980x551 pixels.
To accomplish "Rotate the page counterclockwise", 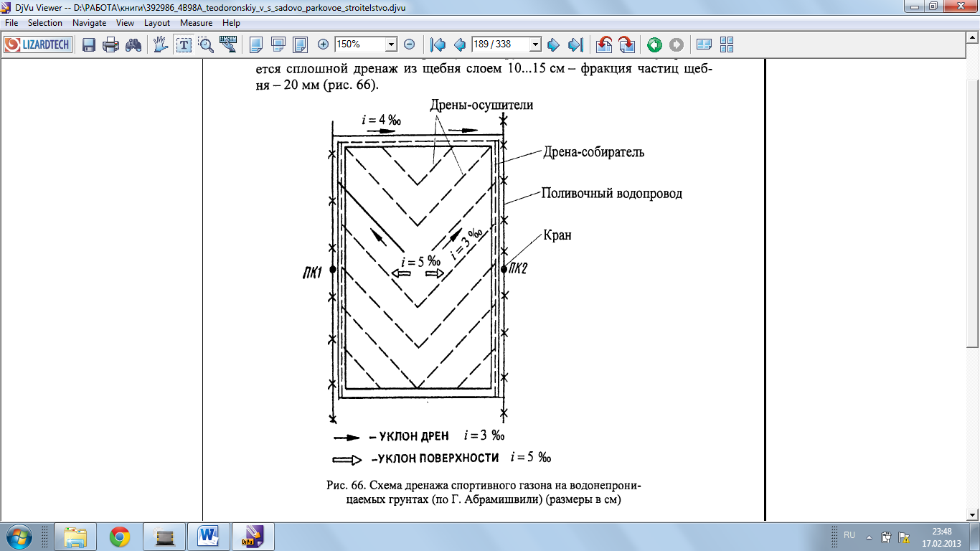I will click(x=604, y=44).
